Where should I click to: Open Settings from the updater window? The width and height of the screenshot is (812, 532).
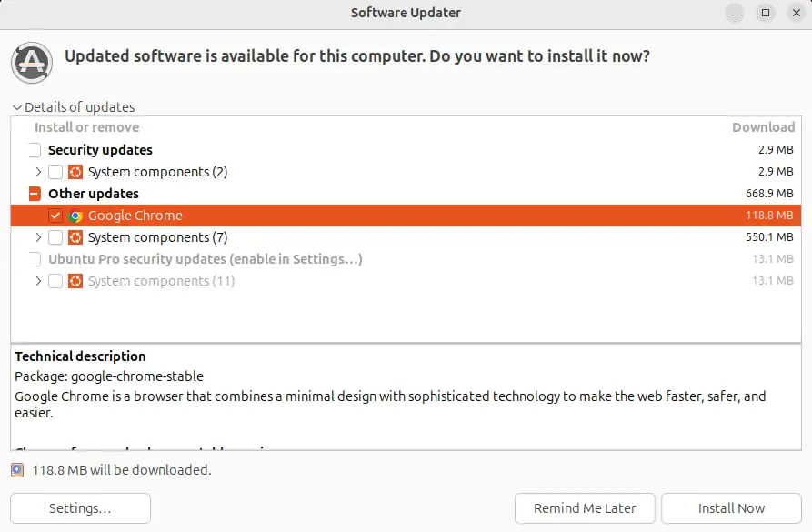80,508
